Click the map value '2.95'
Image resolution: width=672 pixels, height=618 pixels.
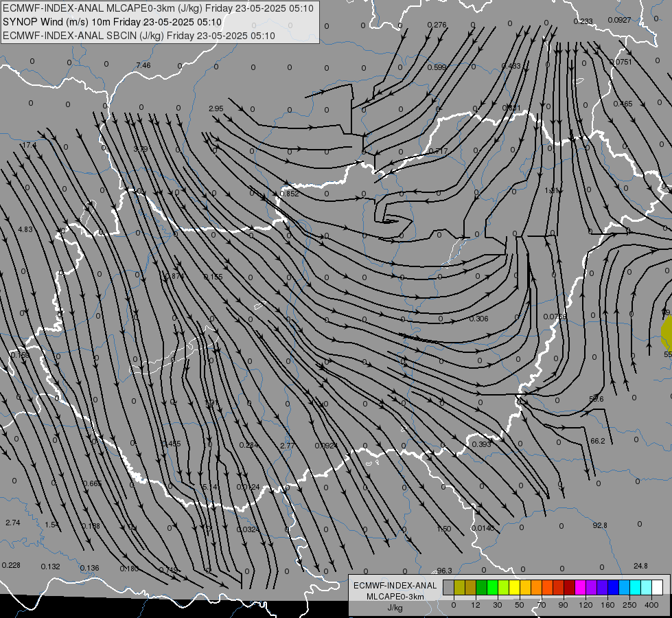pos(216,108)
